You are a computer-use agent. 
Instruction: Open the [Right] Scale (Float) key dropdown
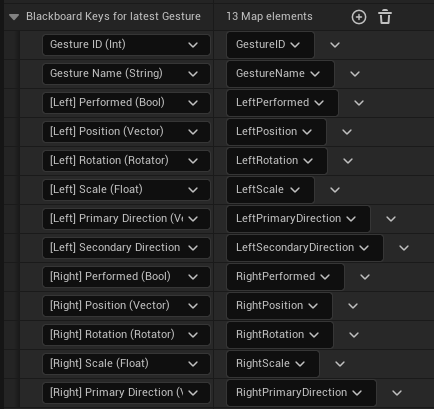click(126, 364)
